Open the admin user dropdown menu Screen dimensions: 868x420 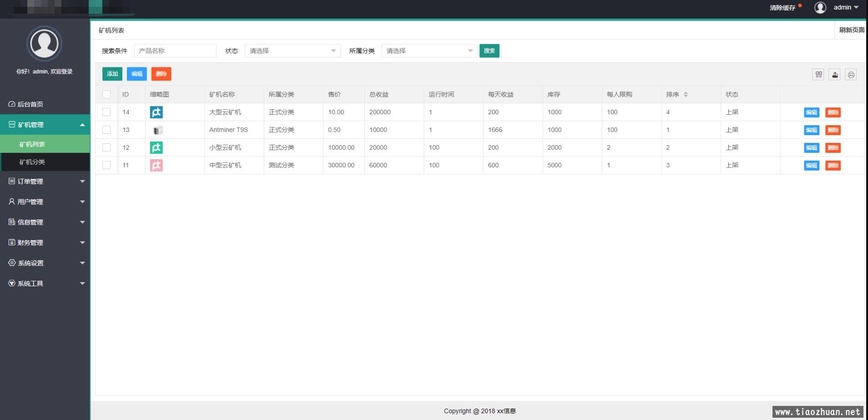point(846,8)
